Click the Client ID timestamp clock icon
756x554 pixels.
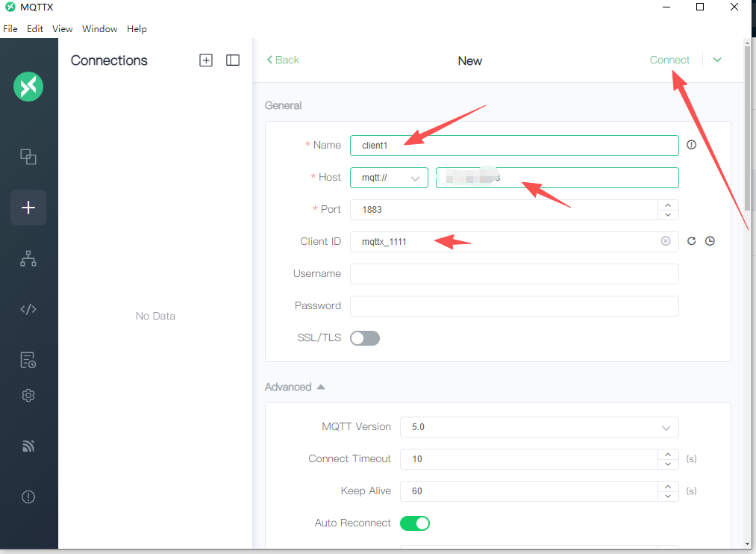tap(710, 241)
